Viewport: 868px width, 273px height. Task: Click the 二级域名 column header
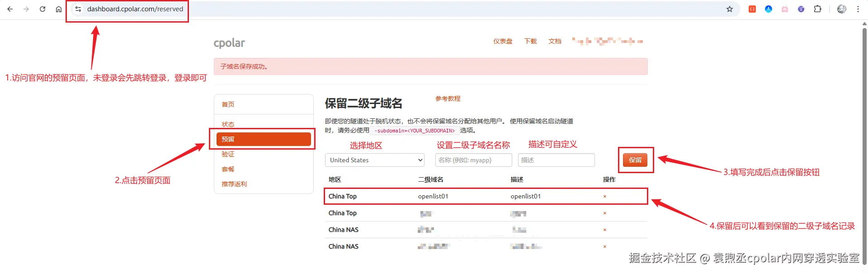coord(430,179)
